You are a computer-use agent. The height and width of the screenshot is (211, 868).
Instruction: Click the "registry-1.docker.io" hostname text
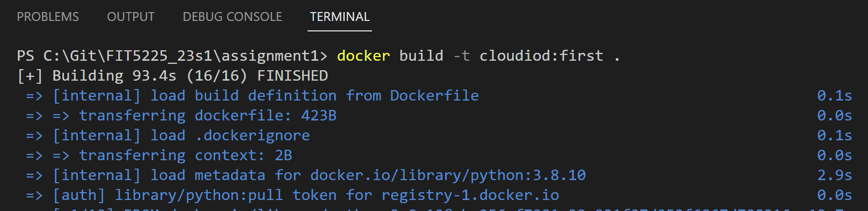tap(470, 195)
